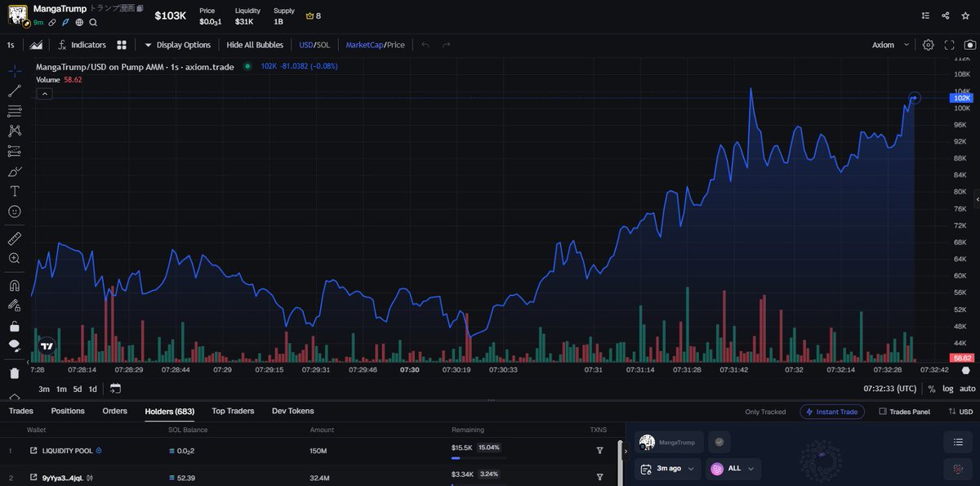Set chart range to 5d
Image resolution: width=980 pixels, height=486 pixels.
point(77,389)
